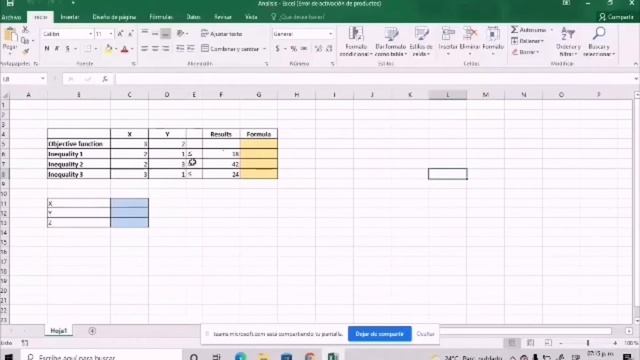Toggle italic K formatting
The image size is (640, 360).
click(57, 49)
